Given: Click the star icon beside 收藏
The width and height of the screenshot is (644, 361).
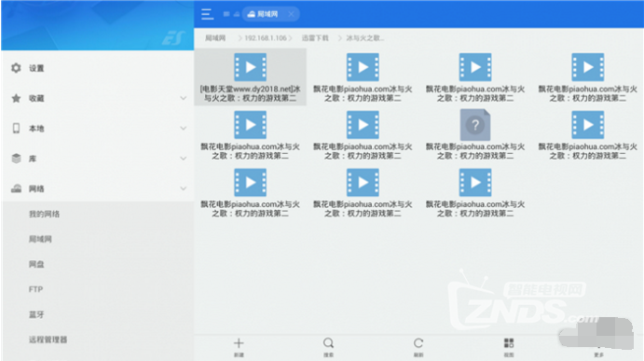Looking at the screenshot, I should (x=16, y=98).
